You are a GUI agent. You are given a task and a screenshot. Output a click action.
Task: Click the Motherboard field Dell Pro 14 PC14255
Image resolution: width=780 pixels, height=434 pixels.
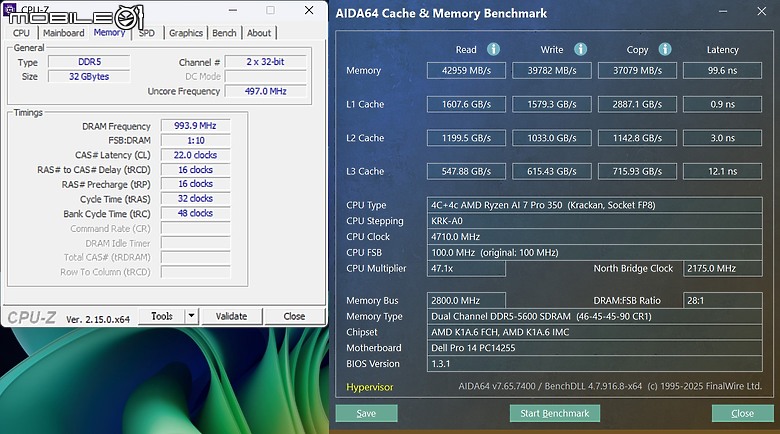(x=594, y=348)
